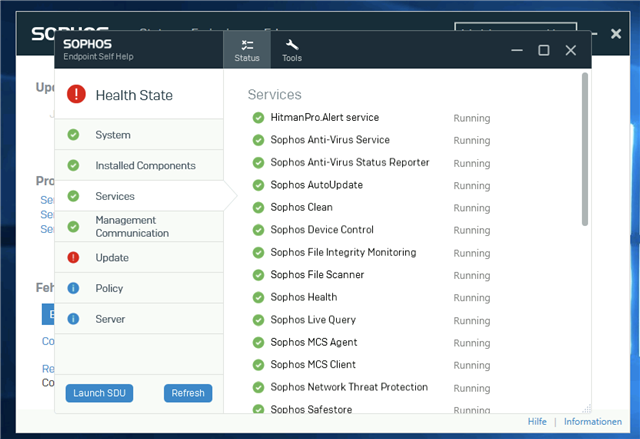The height and width of the screenshot is (439, 640).
Task: Click green check icon beside Management Communication
Action: 73,226
